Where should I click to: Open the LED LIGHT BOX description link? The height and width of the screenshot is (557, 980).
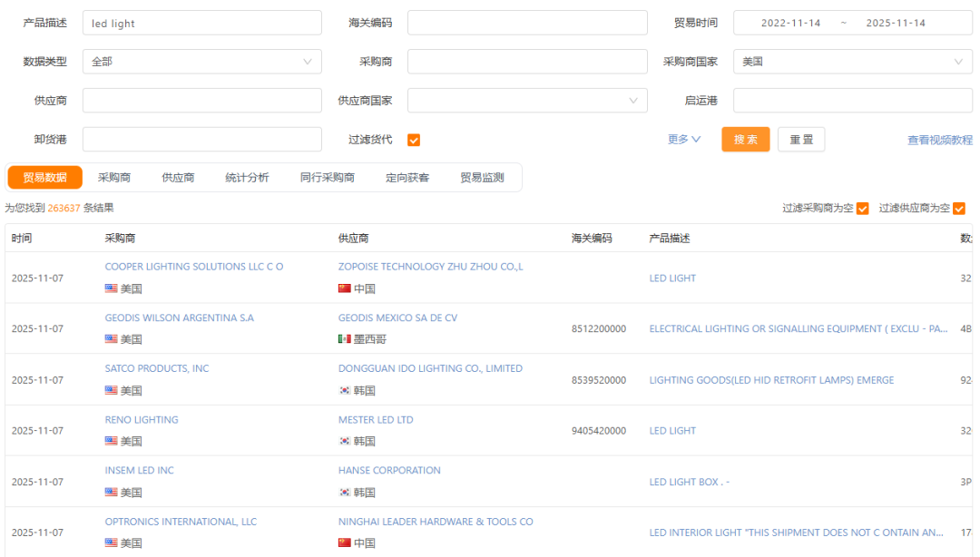(690, 482)
